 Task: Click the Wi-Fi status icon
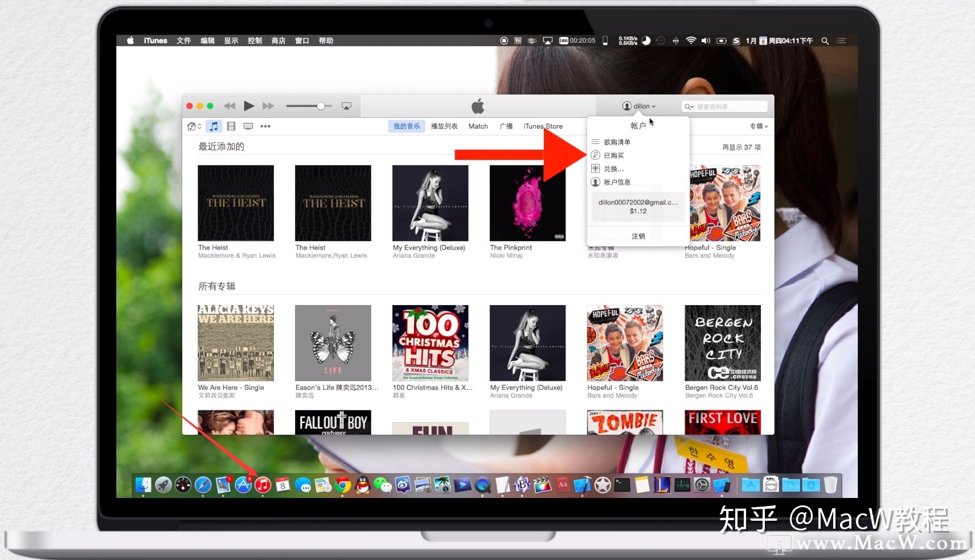[691, 41]
